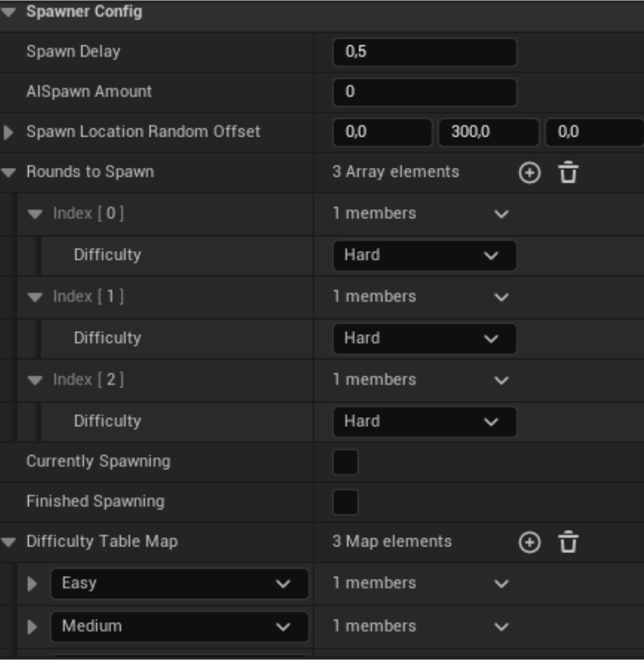The image size is (644, 660).
Task: Collapse the Rounds to Spawn array
Action: point(9,173)
